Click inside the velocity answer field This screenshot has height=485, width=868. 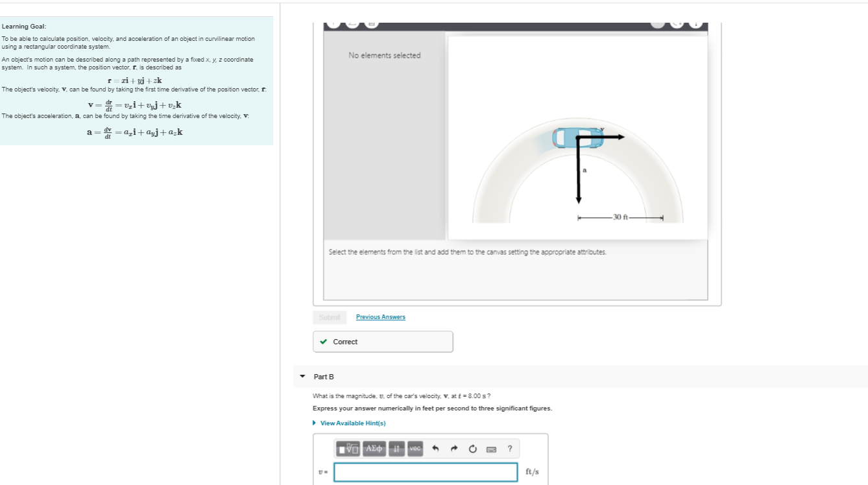(426, 471)
